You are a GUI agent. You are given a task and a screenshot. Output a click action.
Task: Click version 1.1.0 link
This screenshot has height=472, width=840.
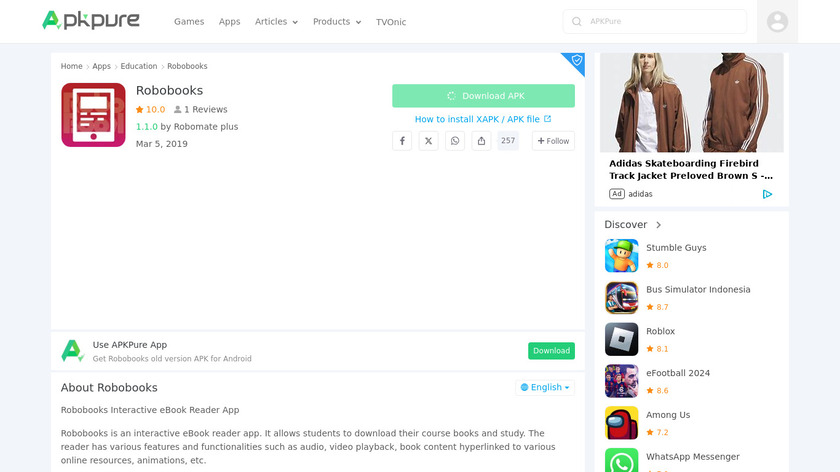147,126
